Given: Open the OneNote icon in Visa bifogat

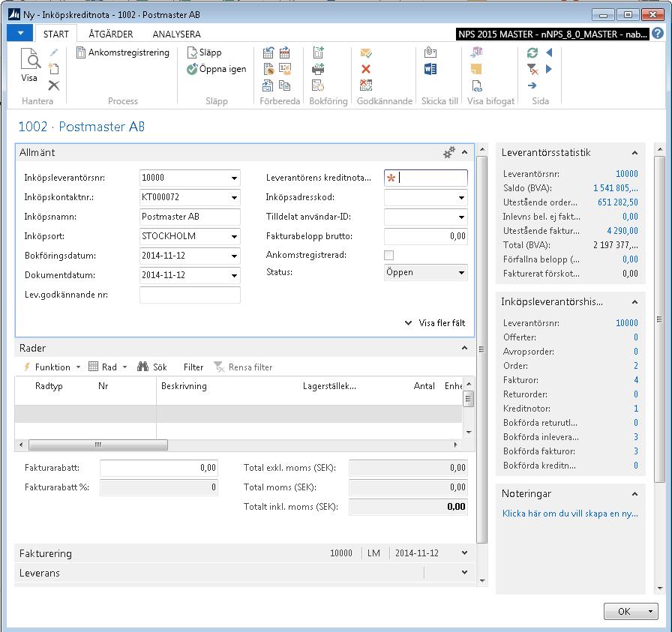Looking at the screenshot, I should pyautogui.click(x=476, y=52).
